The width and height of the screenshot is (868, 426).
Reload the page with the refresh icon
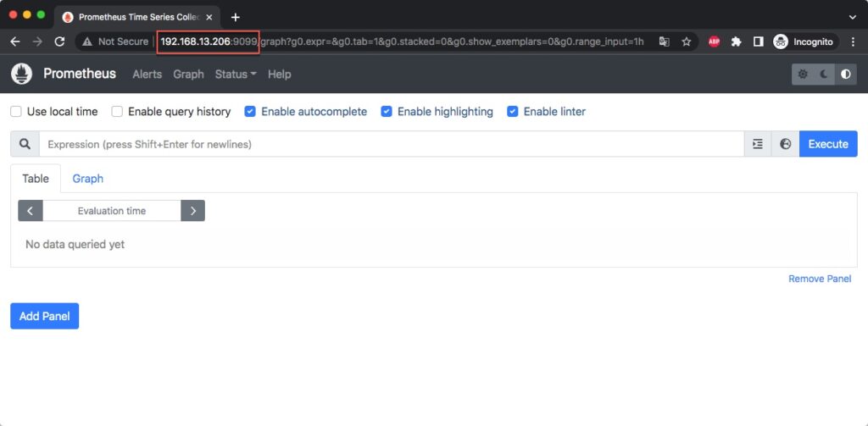(x=60, y=41)
